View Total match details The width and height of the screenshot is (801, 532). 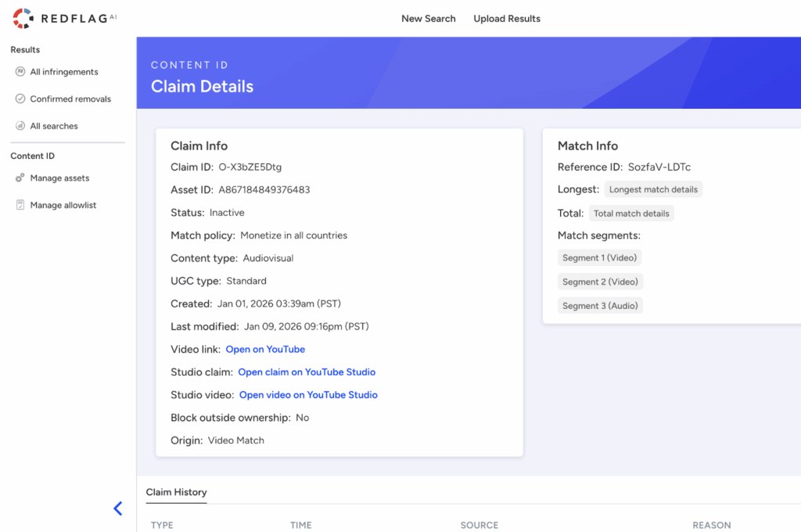(631, 214)
